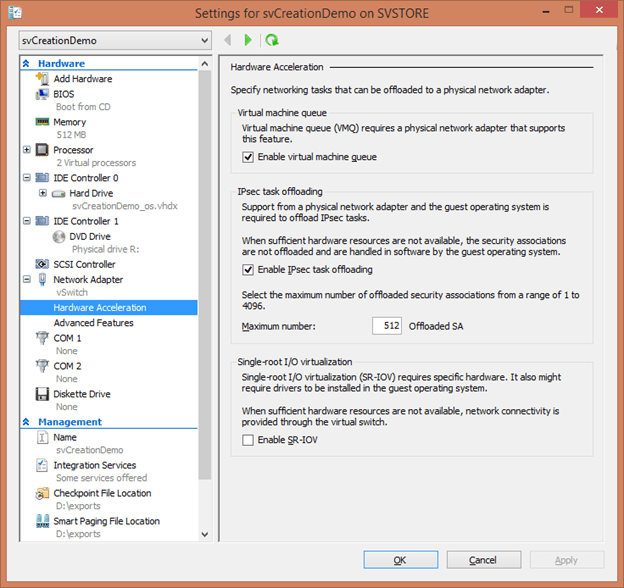The width and height of the screenshot is (624, 588).
Task: Click the Cancel button
Action: pos(484,560)
